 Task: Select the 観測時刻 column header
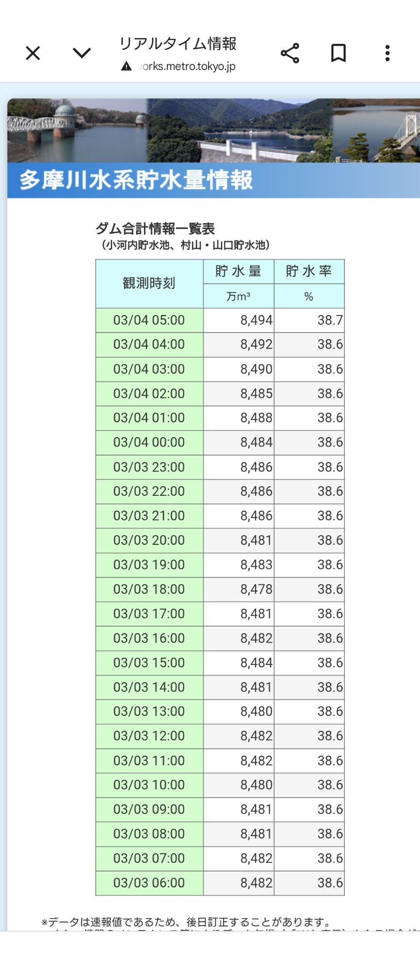tap(149, 283)
